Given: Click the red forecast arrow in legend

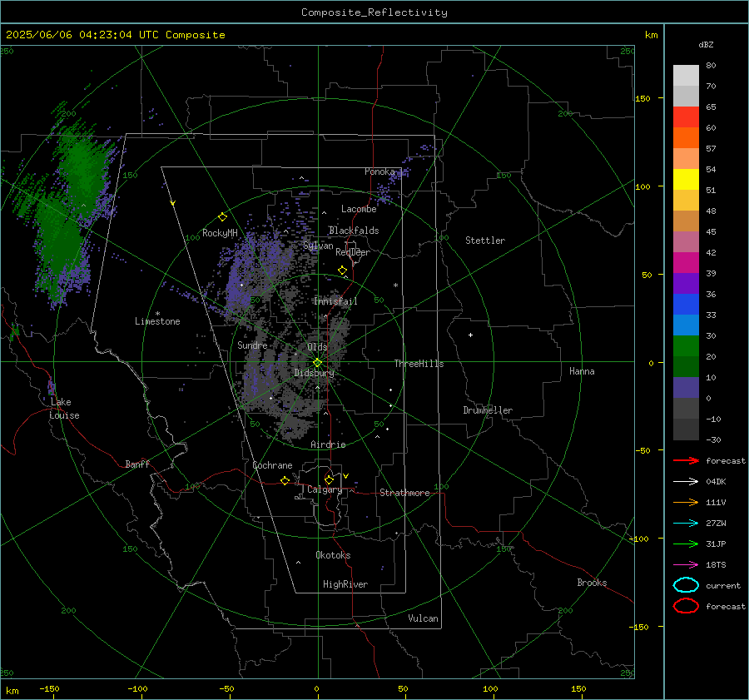Looking at the screenshot, I should pos(686,460).
